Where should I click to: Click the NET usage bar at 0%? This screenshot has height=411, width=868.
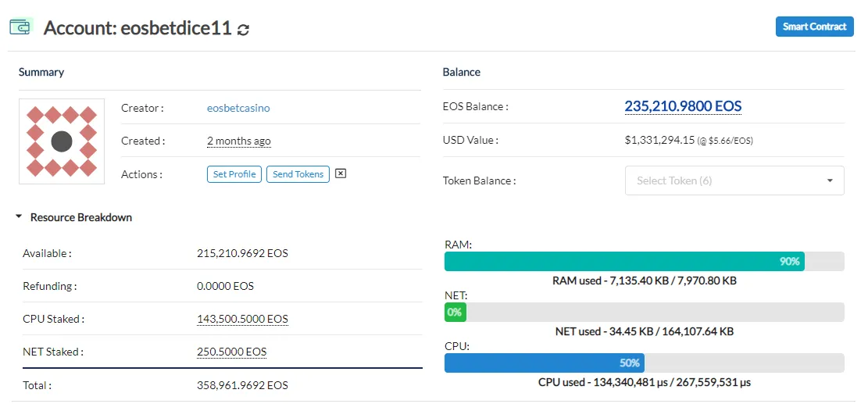[645, 312]
